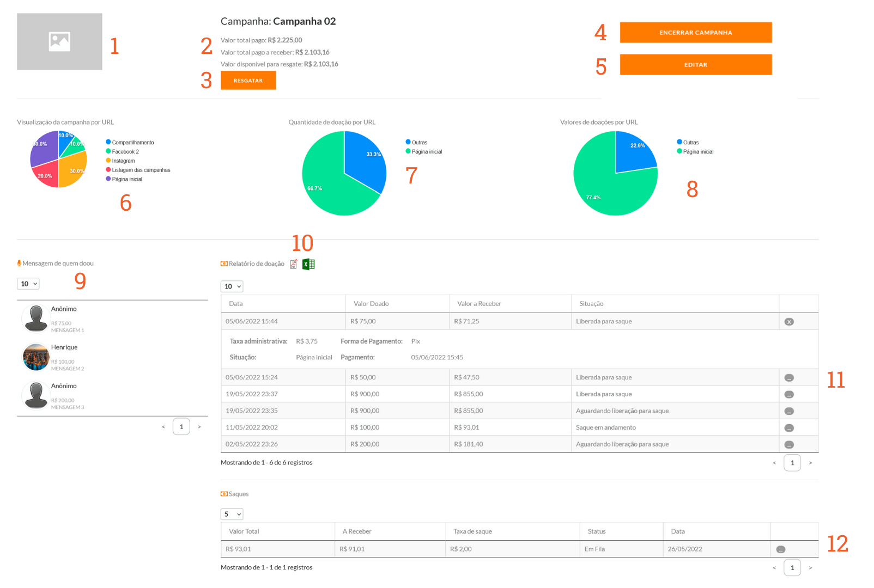Expand details for the R$ 50,00 donation
This screenshot has width=874, height=588.
[x=788, y=378]
